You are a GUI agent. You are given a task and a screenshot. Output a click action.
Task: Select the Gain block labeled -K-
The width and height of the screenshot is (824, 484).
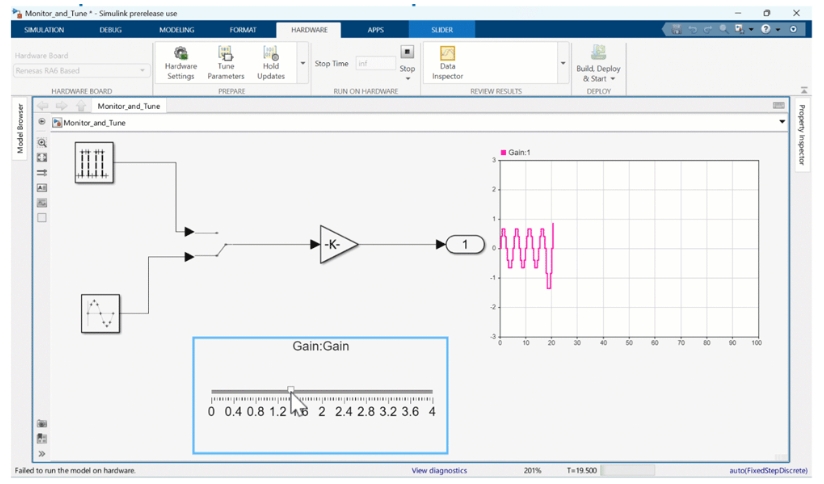pos(338,244)
